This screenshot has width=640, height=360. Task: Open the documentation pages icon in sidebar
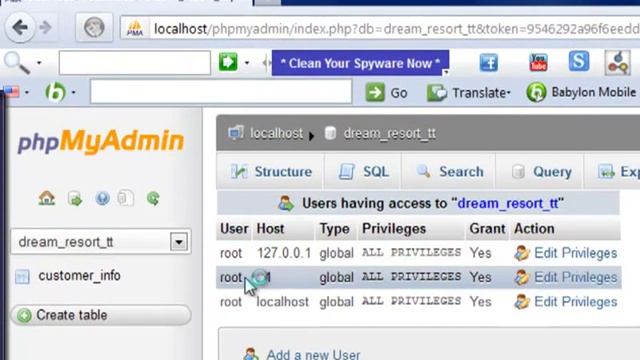coord(125,198)
